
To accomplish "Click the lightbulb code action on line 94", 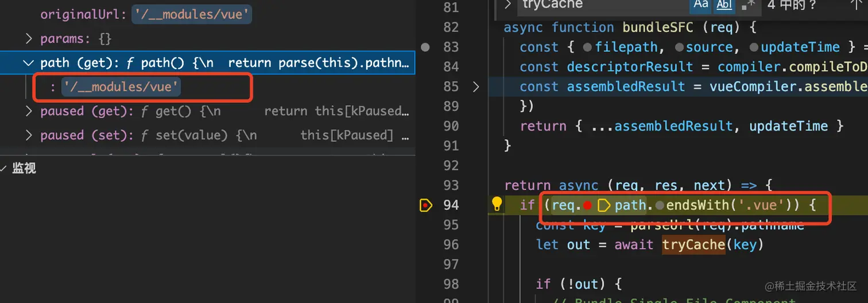I will pos(497,204).
